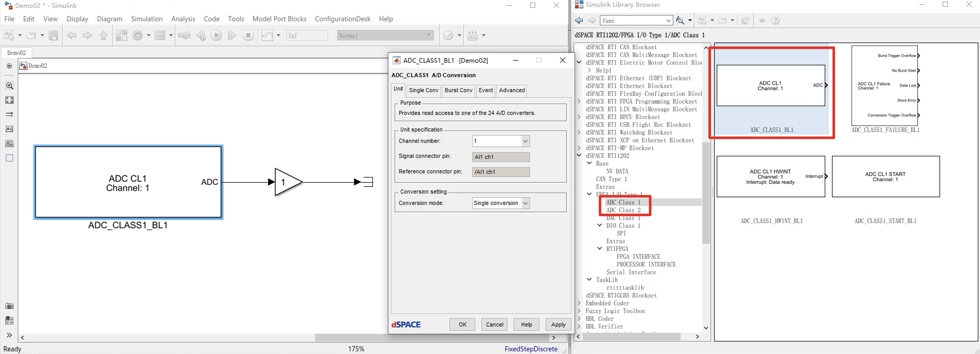Select the Gain block in the model

(x=288, y=182)
